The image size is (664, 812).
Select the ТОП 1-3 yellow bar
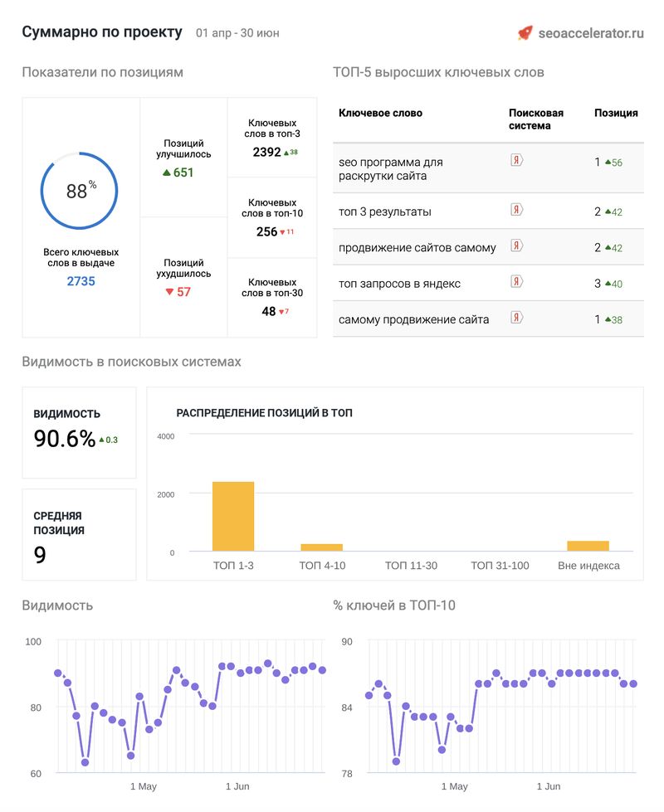(x=233, y=516)
